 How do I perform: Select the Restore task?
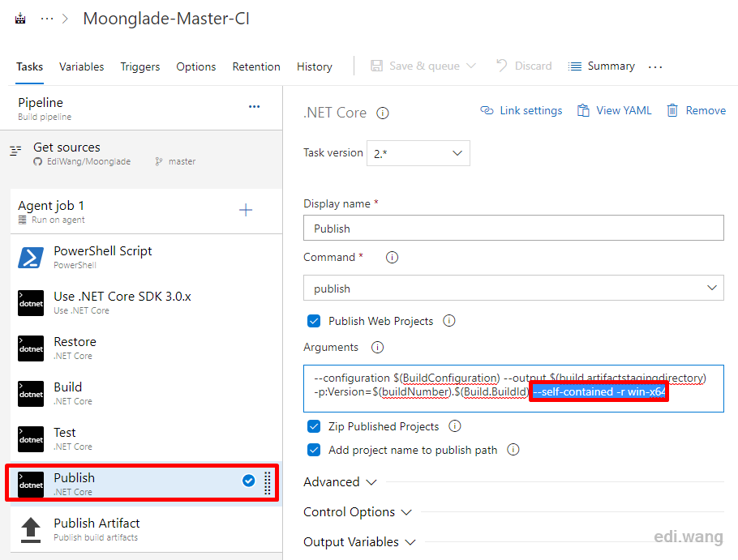click(146, 348)
